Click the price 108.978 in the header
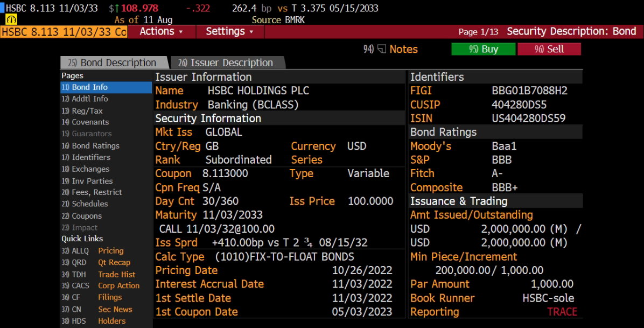The width and height of the screenshot is (644, 328). (x=139, y=8)
